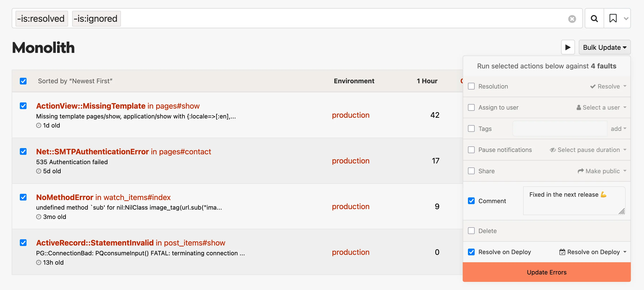Click the Sorted by Newest First header
The image size is (644, 290).
pos(75,81)
